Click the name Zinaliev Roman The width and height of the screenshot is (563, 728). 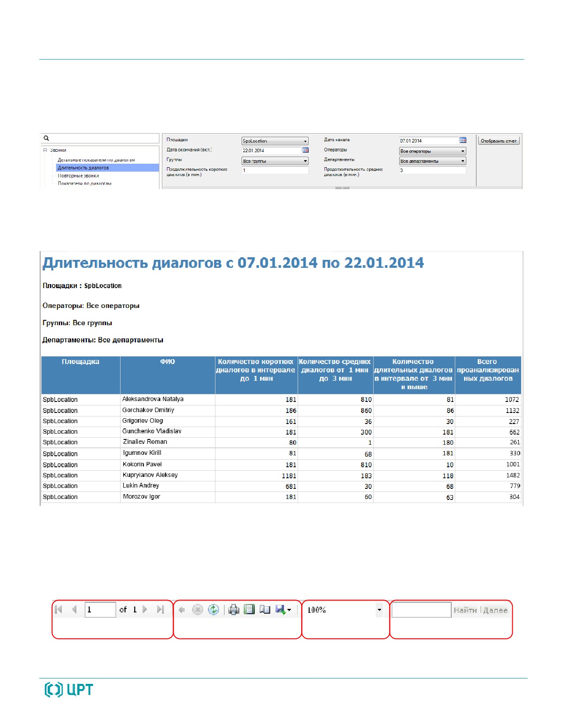pos(145,442)
